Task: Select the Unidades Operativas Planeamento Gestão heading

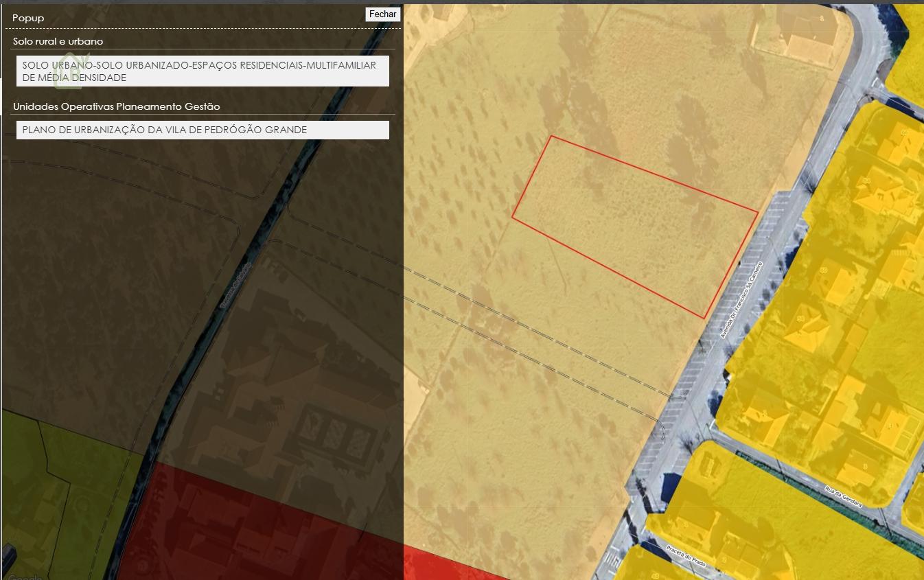Action: [x=116, y=106]
